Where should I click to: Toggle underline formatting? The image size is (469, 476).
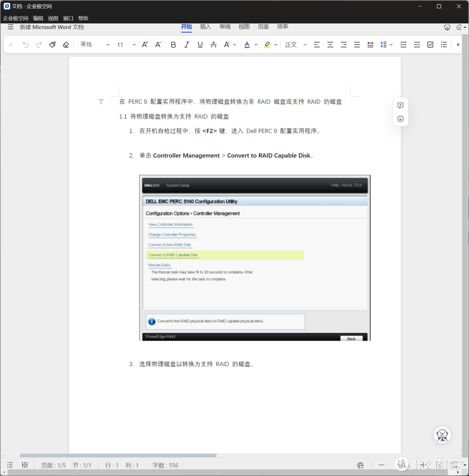pyautogui.click(x=200, y=44)
